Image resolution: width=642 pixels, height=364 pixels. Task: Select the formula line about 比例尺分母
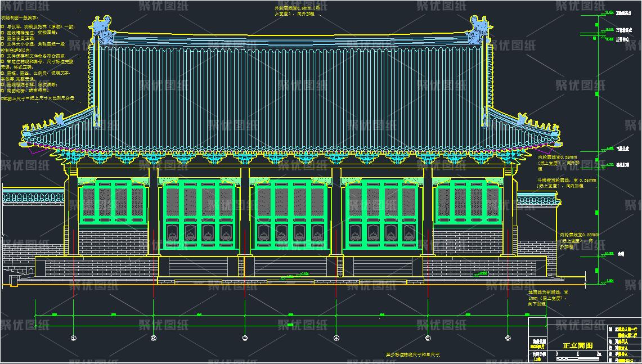click(38, 98)
